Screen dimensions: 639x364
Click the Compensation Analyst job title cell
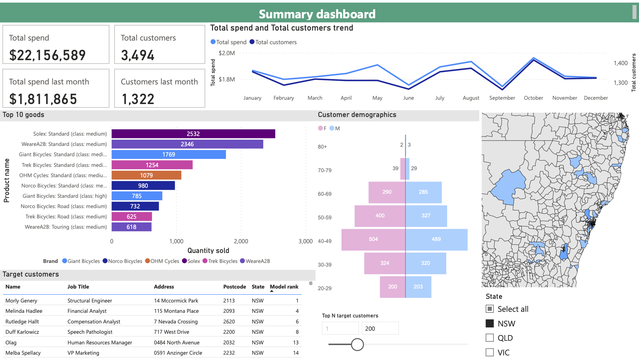point(94,321)
